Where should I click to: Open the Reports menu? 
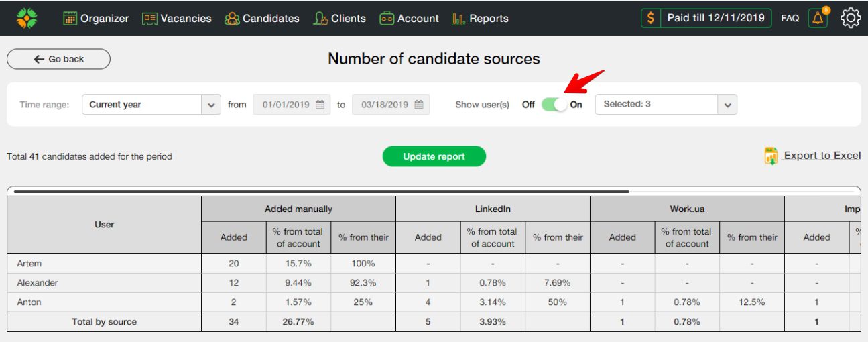[480, 19]
